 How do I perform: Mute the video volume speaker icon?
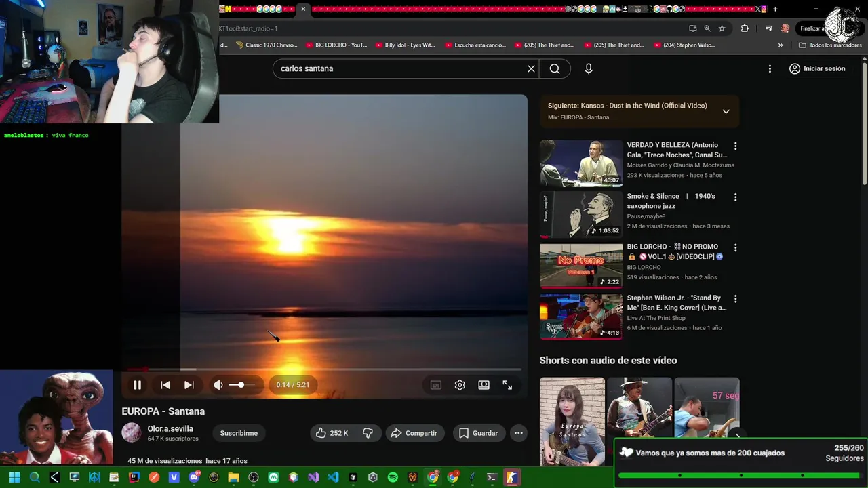pyautogui.click(x=218, y=385)
